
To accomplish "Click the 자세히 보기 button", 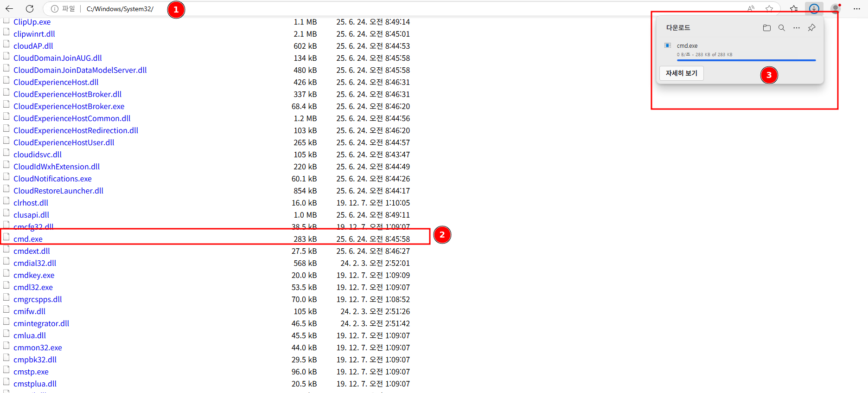I will (681, 73).
